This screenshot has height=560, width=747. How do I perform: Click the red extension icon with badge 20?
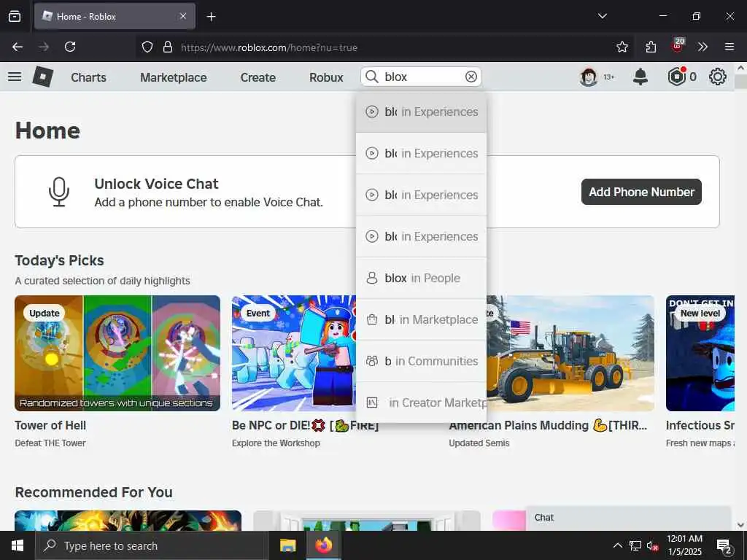(x=678, y=46)
